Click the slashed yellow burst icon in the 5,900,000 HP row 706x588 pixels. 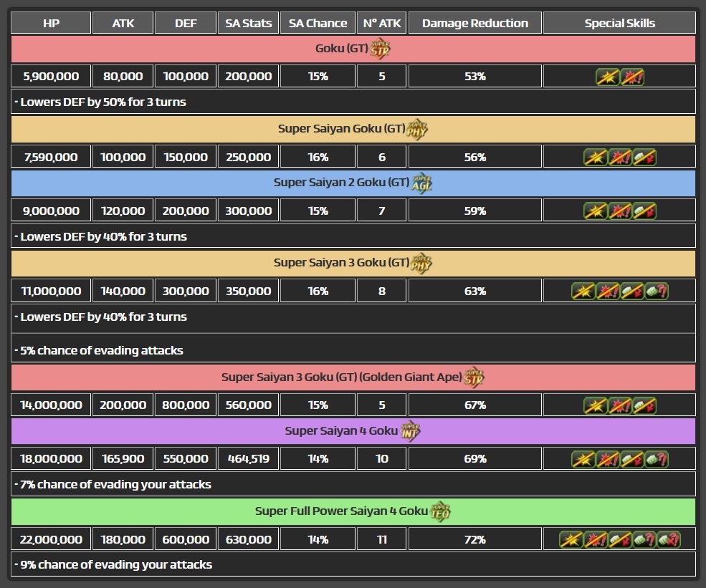click(607, 77)
